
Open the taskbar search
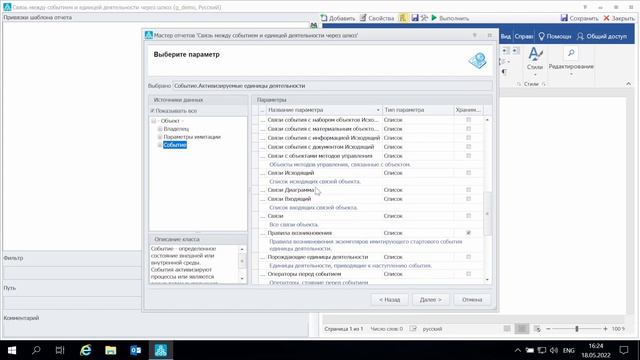[36, 350]
